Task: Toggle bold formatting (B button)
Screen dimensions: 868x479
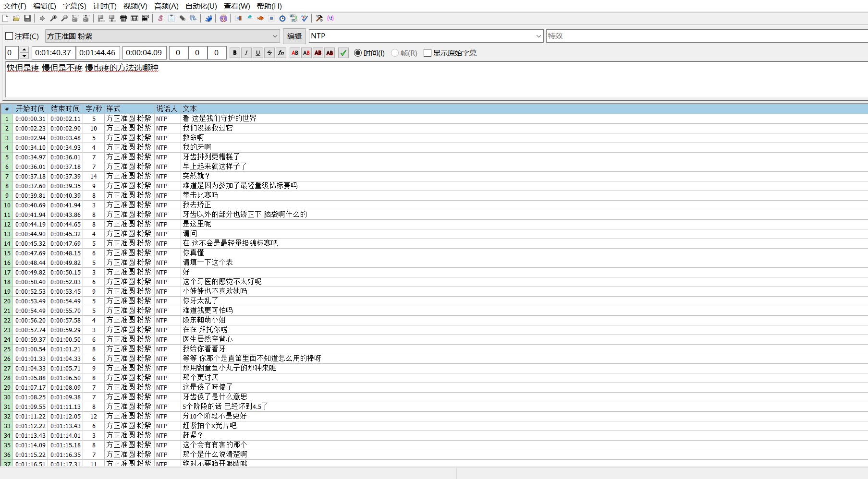Action: click(235, 53)
